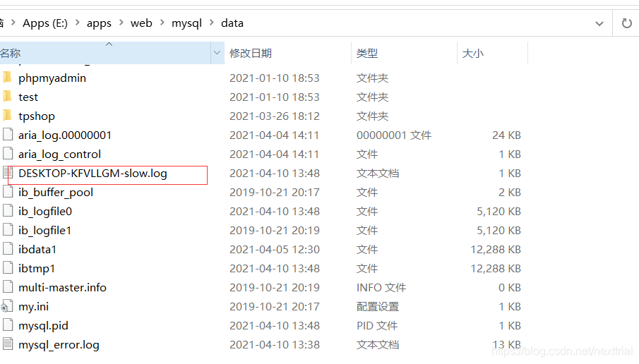Open the 名称 column filter dropdown arrow
This screenshot has height=364, width=639.
point(217,53)
